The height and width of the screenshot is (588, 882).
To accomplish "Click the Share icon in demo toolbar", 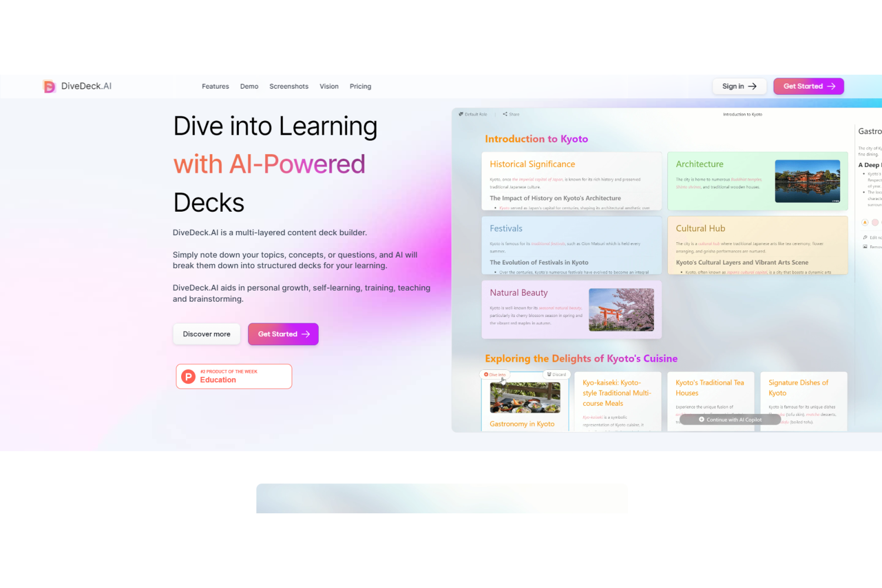I will tap(505, 114).
